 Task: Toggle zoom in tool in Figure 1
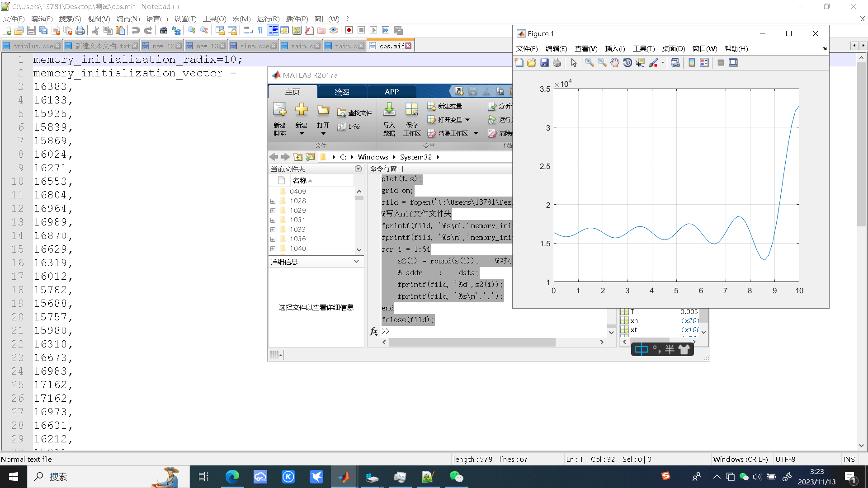[590, 63]
